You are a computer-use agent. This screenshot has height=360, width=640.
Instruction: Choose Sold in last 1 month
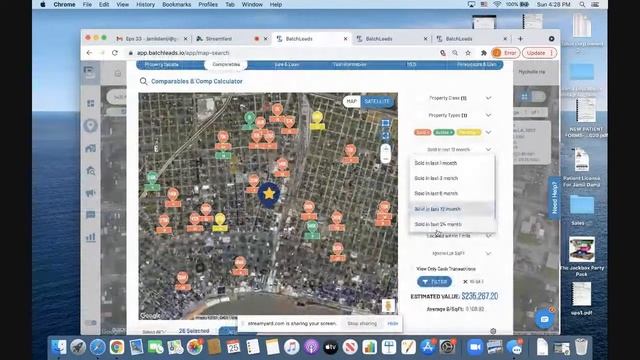pos(452,163)
